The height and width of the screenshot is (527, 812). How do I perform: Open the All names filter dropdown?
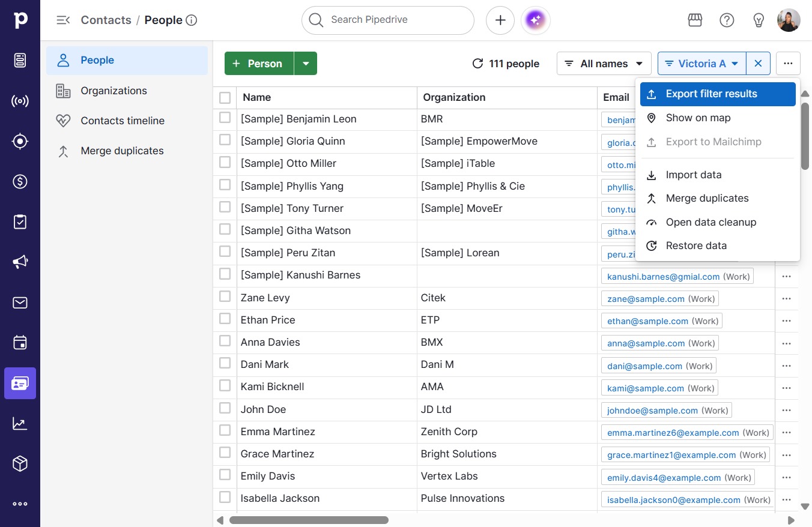604,64
